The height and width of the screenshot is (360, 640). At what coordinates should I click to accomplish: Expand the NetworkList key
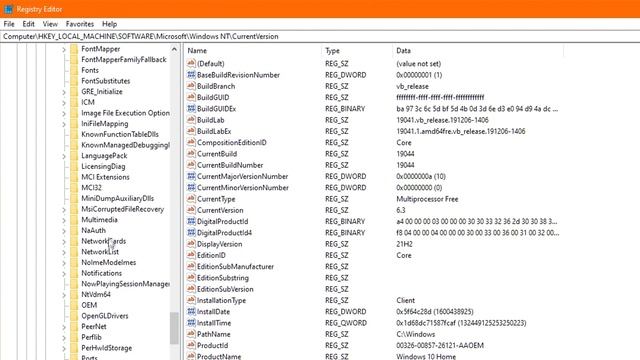click(x=64, y=252)
